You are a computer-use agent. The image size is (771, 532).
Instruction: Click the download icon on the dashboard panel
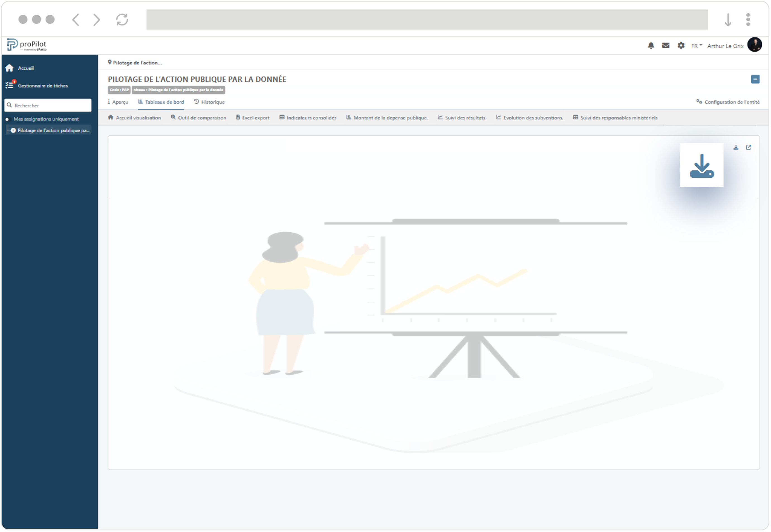(x=736, y=147)
